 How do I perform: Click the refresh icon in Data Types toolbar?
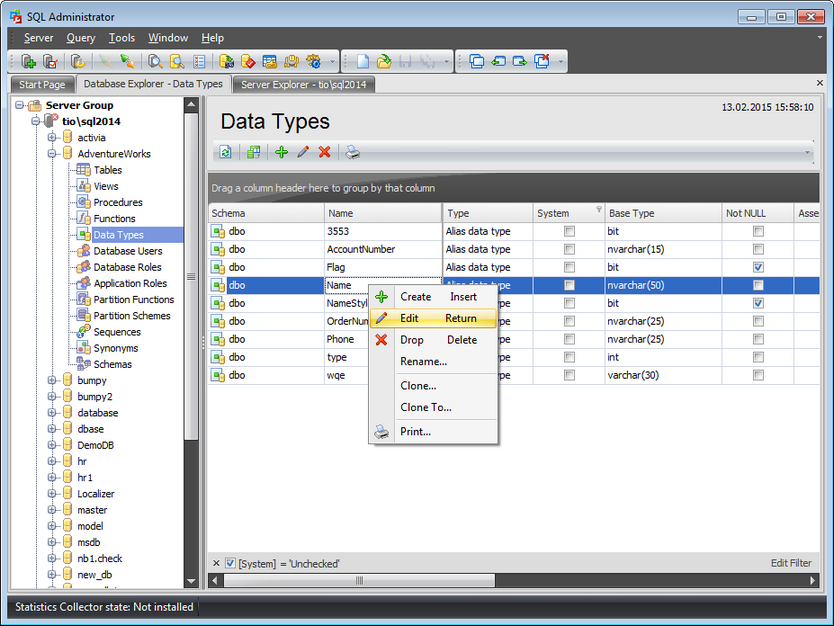coord(226,152)
